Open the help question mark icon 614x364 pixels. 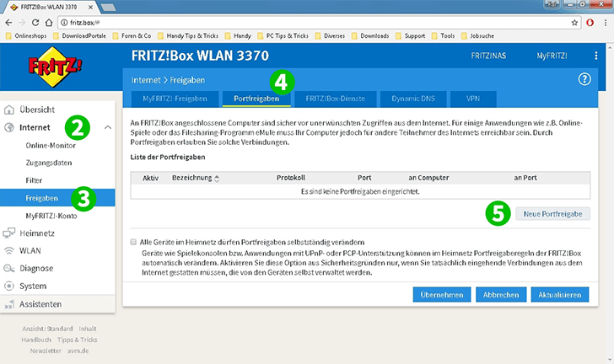coord(584,79)
